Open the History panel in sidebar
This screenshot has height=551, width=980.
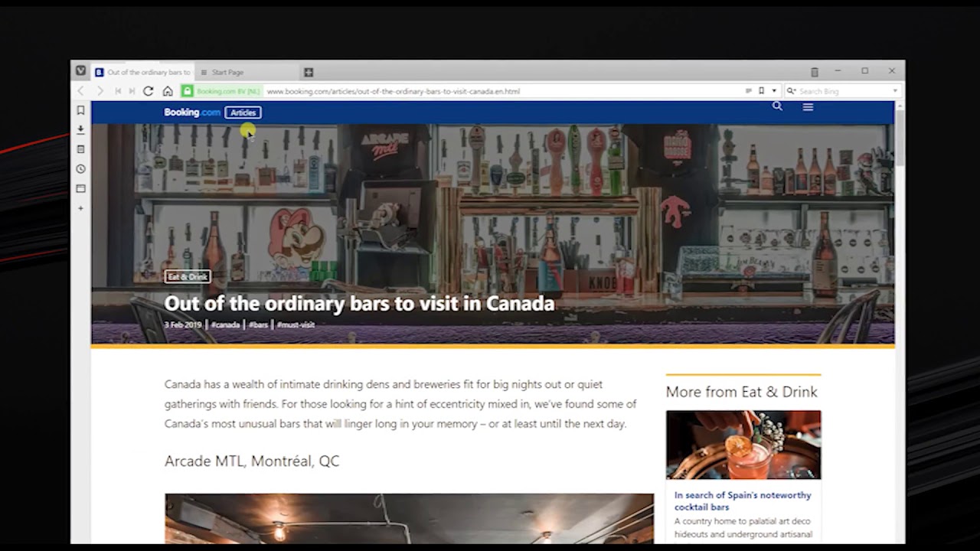click(80, 169)
